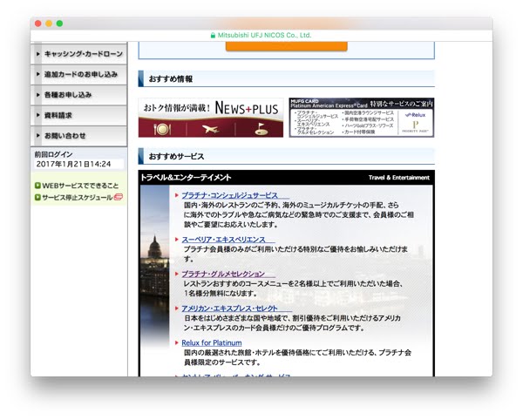Click the green fullscreen window button

[x=59, y=24]
